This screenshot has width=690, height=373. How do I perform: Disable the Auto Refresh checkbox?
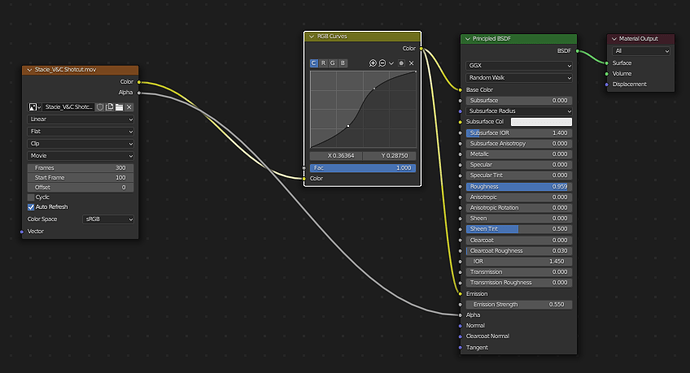click(x=31, y=207)
